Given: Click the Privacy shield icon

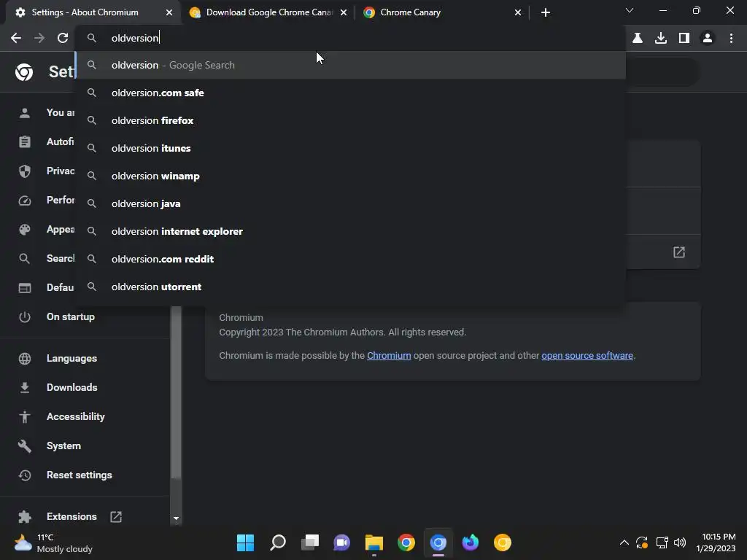Looking at the screenshot, I should pos(24,171).
